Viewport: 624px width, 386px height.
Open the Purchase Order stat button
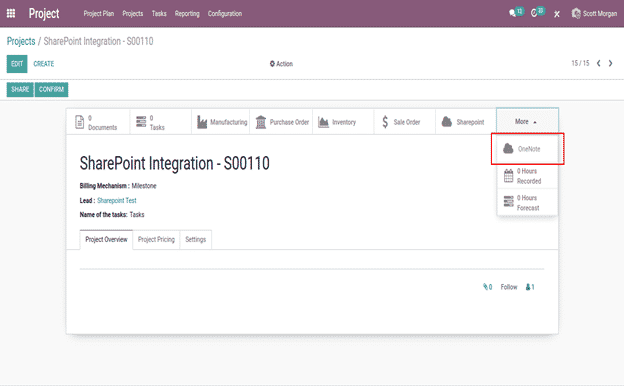point(282,122)
